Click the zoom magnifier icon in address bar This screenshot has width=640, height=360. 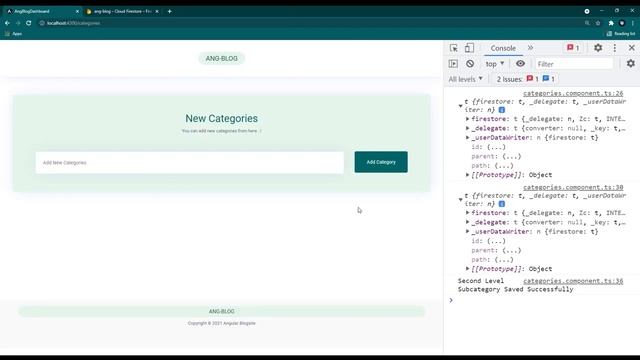point(587,23)
